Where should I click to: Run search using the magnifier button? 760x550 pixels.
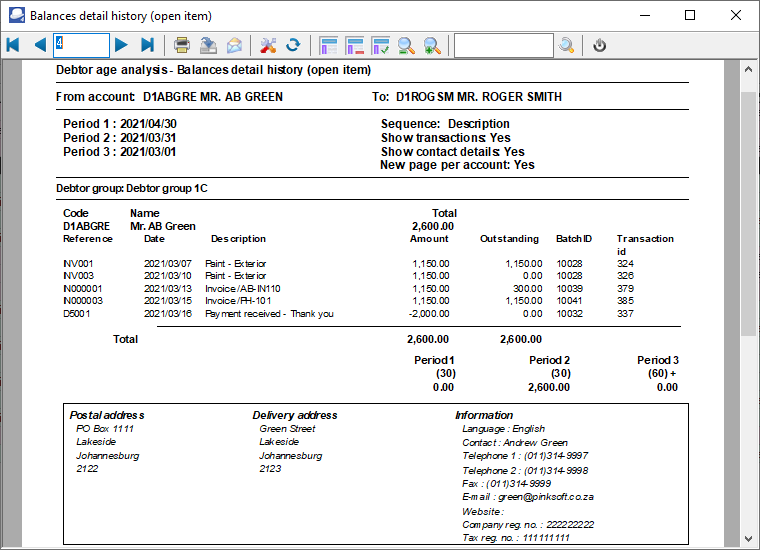[x=567, y=45]
